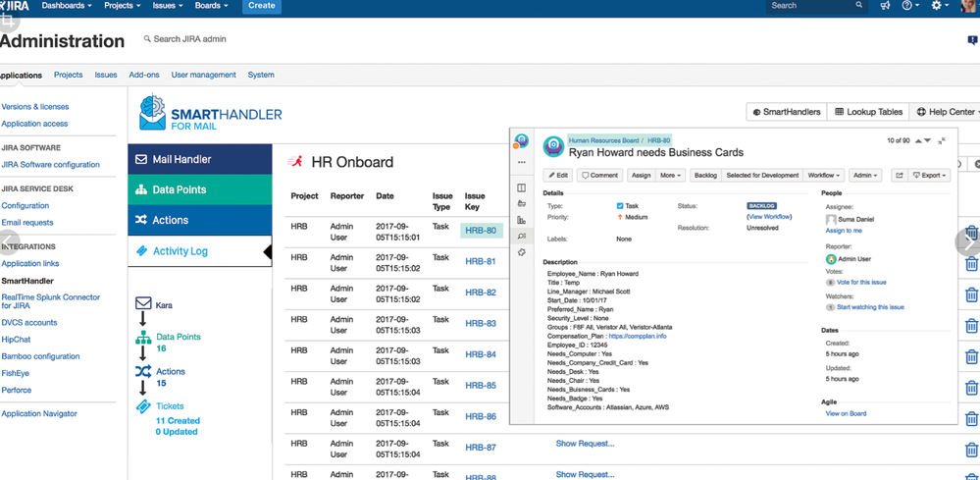
Task: Open the backlog icon in the issue sidebar
Action: (522, 204)
